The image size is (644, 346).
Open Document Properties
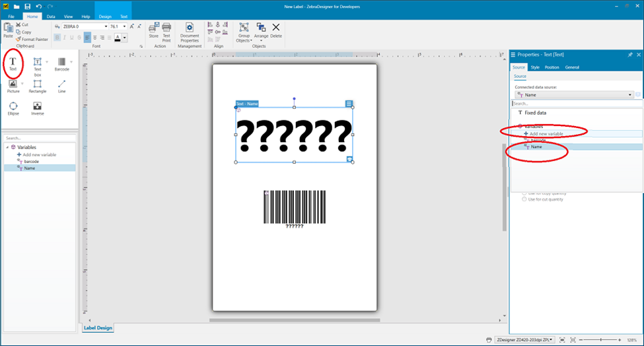click(190, 32)
